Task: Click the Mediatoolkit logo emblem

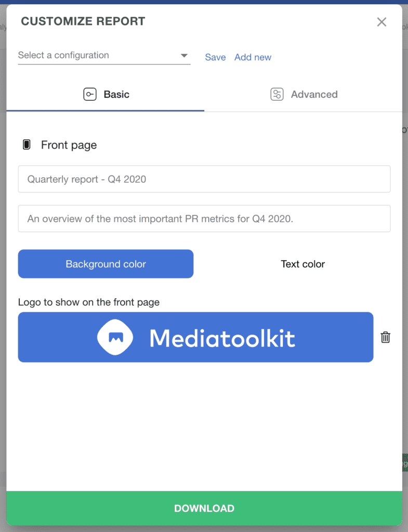Action: point(115,337)
